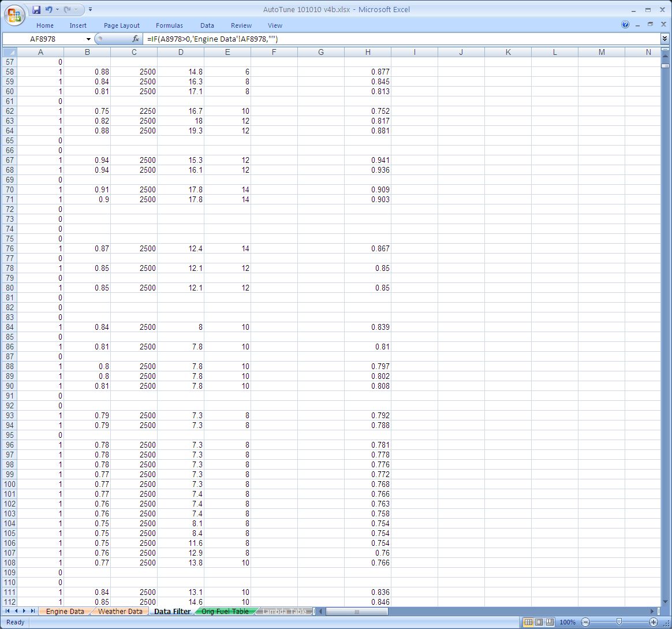Image resolution: width=672 pixels, height=629 pixels.
Task: Jump to the last sheet tab arrow
Action: pos(33,611)
